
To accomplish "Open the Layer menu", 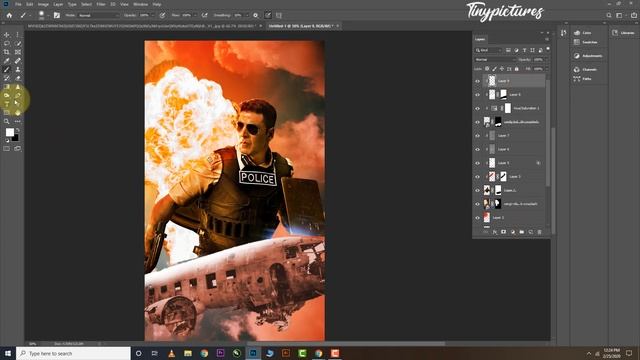I will pos(58,4).
